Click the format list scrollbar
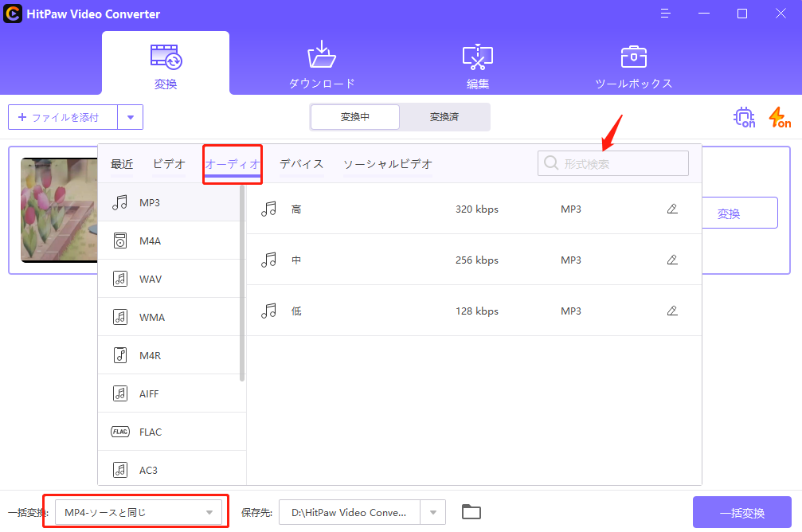This screenshot has height=532, width=802. coord(242,284)
